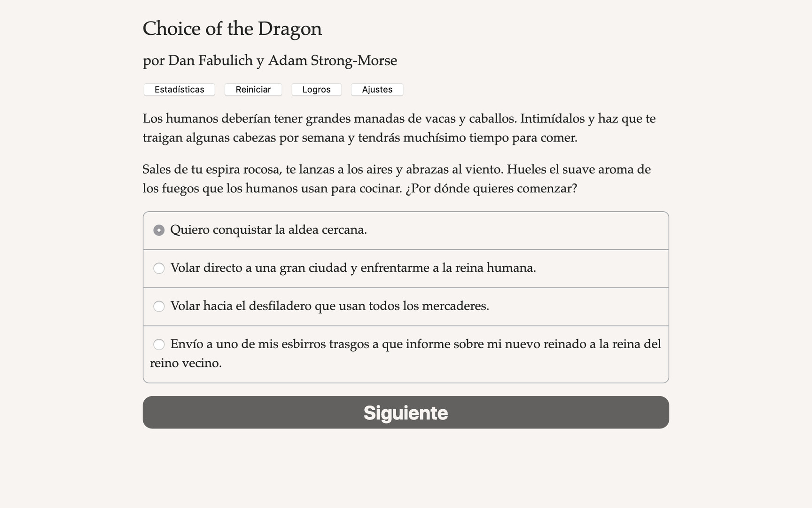This screenshot has width=812, height=508.
Task: Open the Logros achievements page
Action: click(x=316, y=89)
